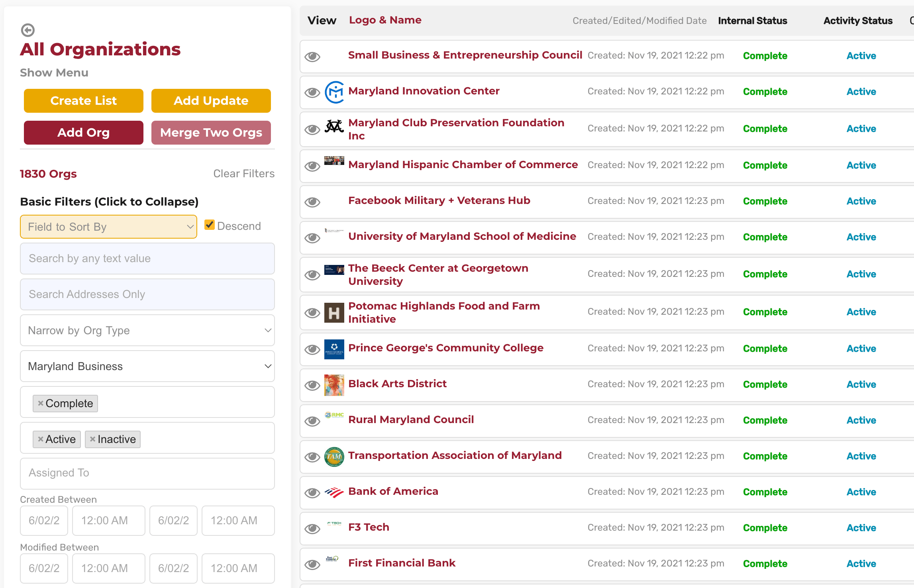The width and height of the screenshot is (914, 588).
Task: Click Add Org button
Action: point(84,133)
